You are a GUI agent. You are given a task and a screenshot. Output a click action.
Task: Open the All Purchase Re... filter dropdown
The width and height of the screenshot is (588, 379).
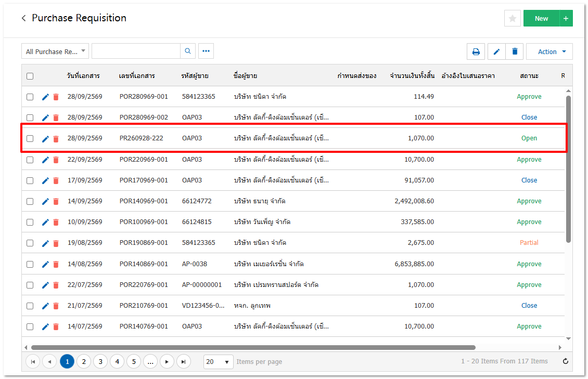coord(55,51)
